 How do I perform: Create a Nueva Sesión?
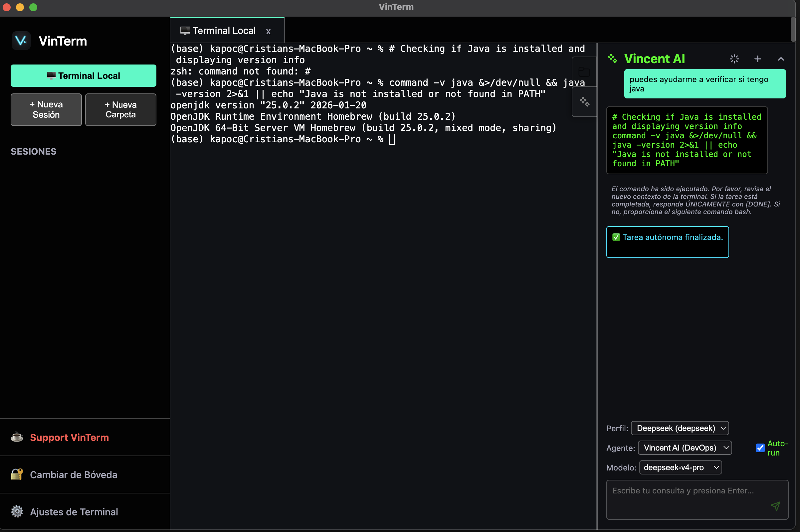(46, 110)
